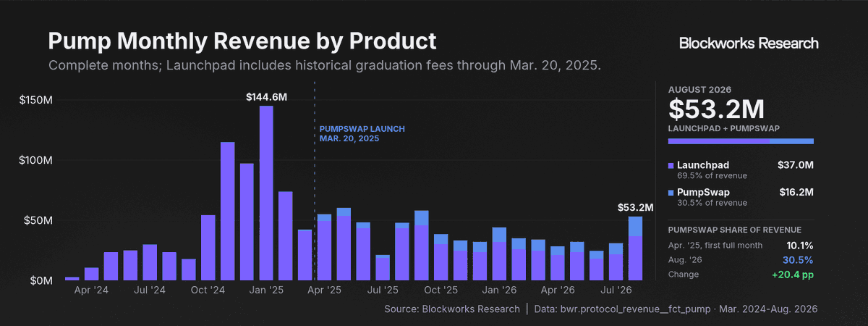Click the 'Source: Blockworks Research' footer text

click(452, 309)
